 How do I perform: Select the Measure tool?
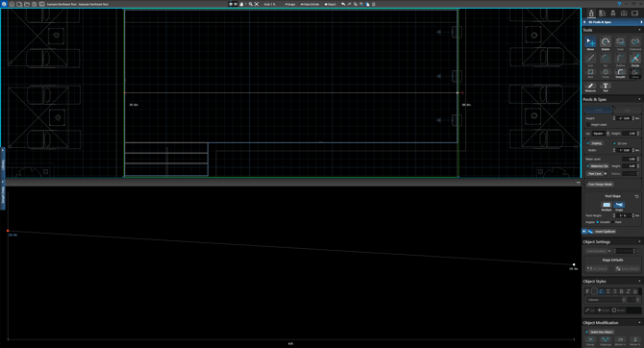590,86
